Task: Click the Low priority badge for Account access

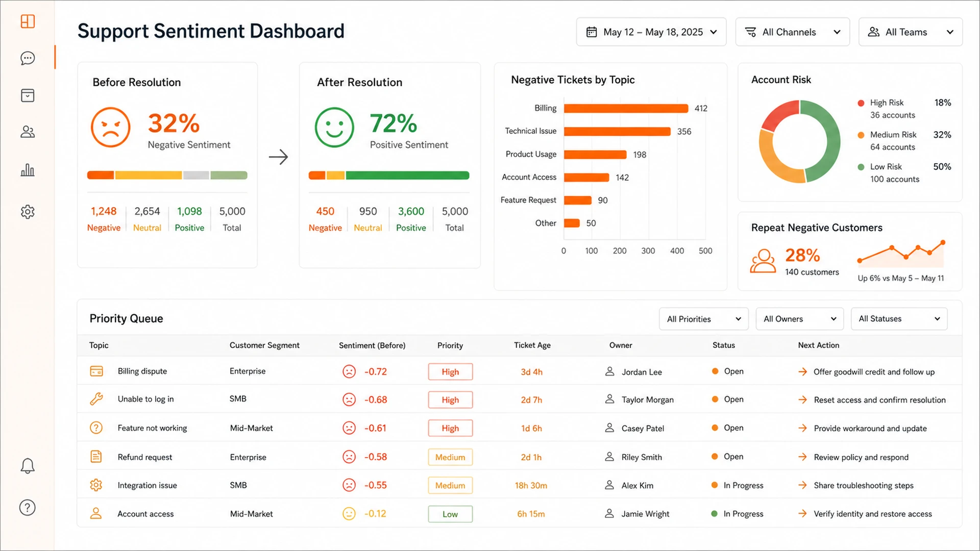Action: (x=450, y=514)
